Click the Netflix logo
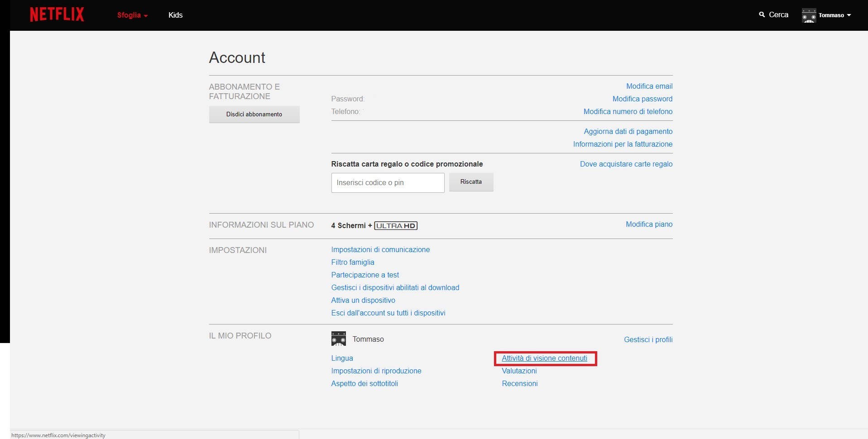The height and width of the screenshot is (439, 868). pyautogui.click(x=57, y=15)
